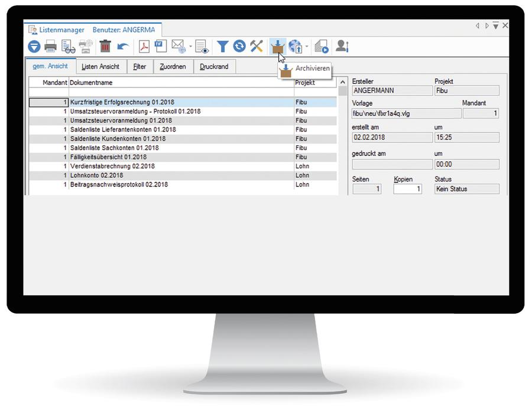Switch to the Listen Ansicht tab
This screenshot has height=420, width=532.
pos(100,67)
